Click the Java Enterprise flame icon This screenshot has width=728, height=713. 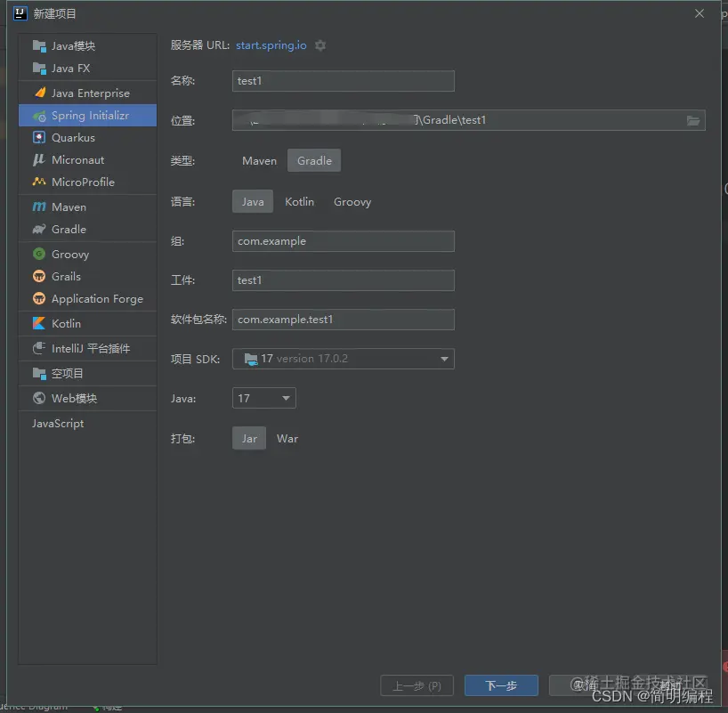pyautogui.click(x=40, y=93)
